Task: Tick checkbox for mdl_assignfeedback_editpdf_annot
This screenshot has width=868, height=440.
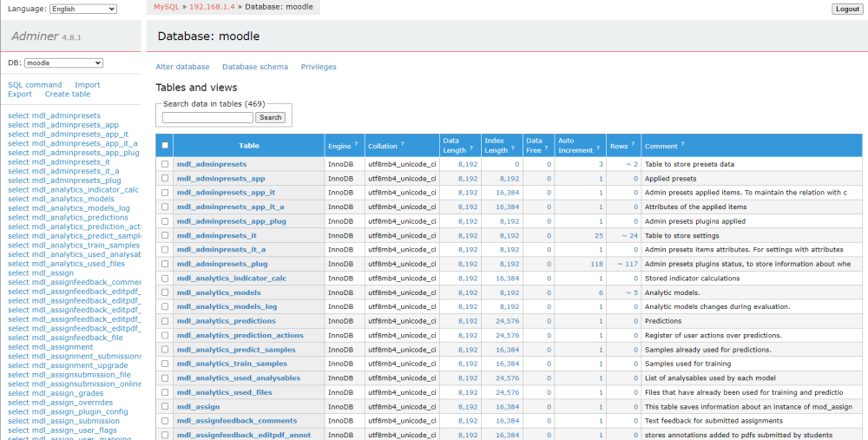Action: (165, 435)
